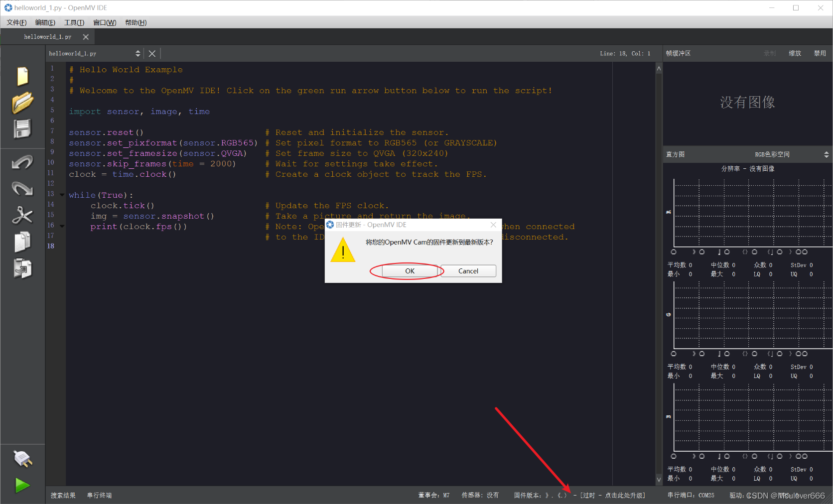Redo the edit with the redo arrow
The image size is (833, 504).
(22, 189)
